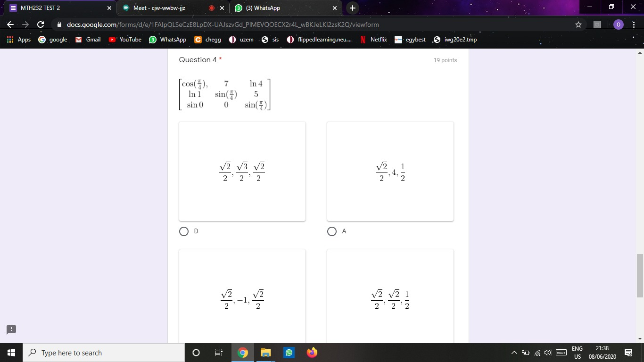Click the answer card with √2/2, -1, √2/2

tap(242, 296)
